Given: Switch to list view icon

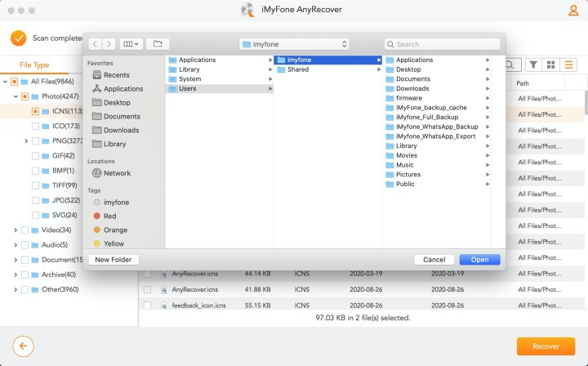Looking at the screenshot, I should coord(568,65).
